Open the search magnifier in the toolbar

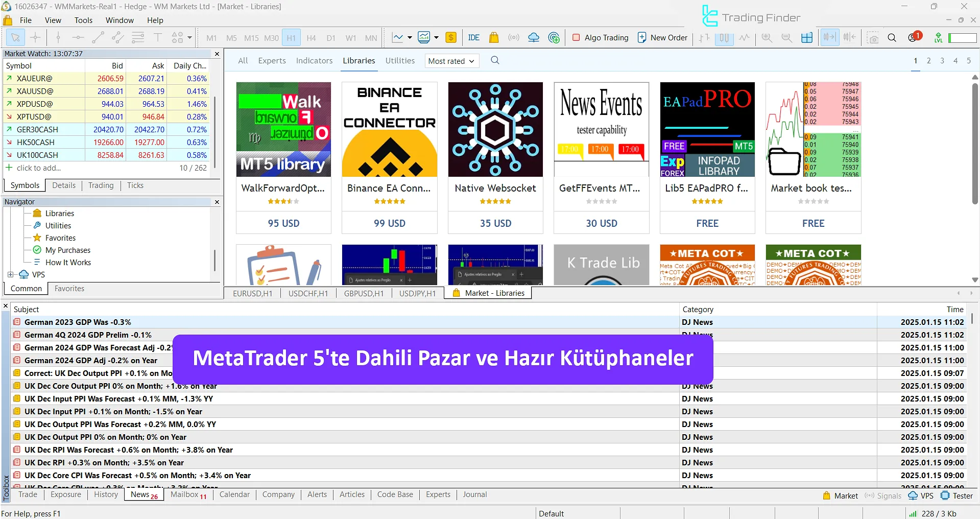[892, 37]
